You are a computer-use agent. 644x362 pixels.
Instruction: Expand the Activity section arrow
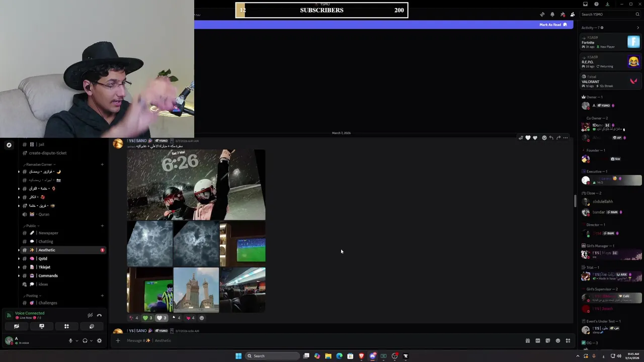638,28
